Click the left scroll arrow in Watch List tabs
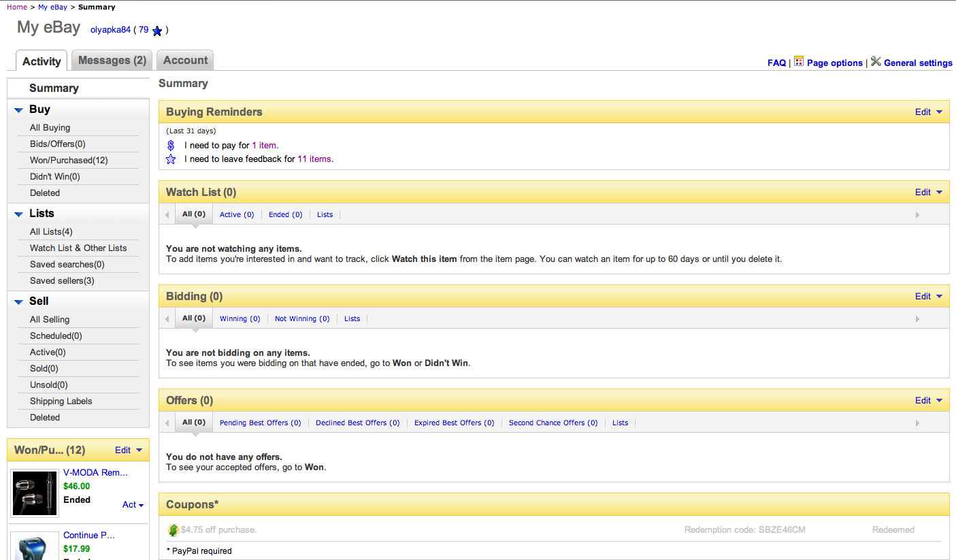 click(x=167, y=215)
